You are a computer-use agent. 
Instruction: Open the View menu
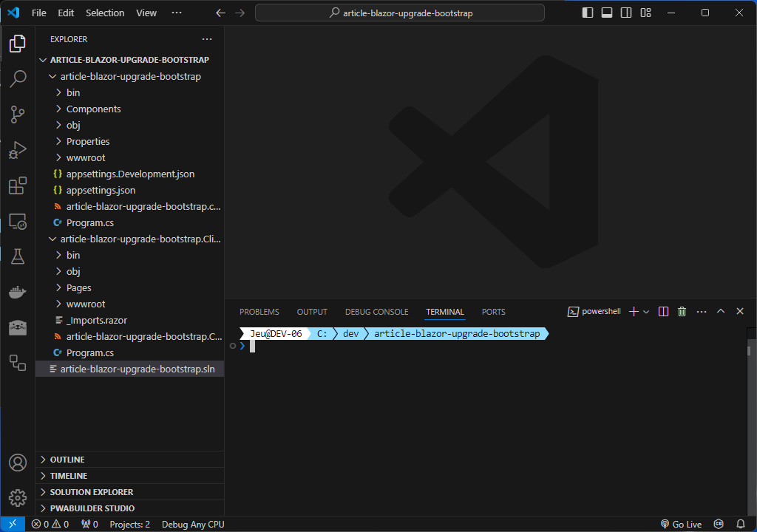click(x=146, y=13)
